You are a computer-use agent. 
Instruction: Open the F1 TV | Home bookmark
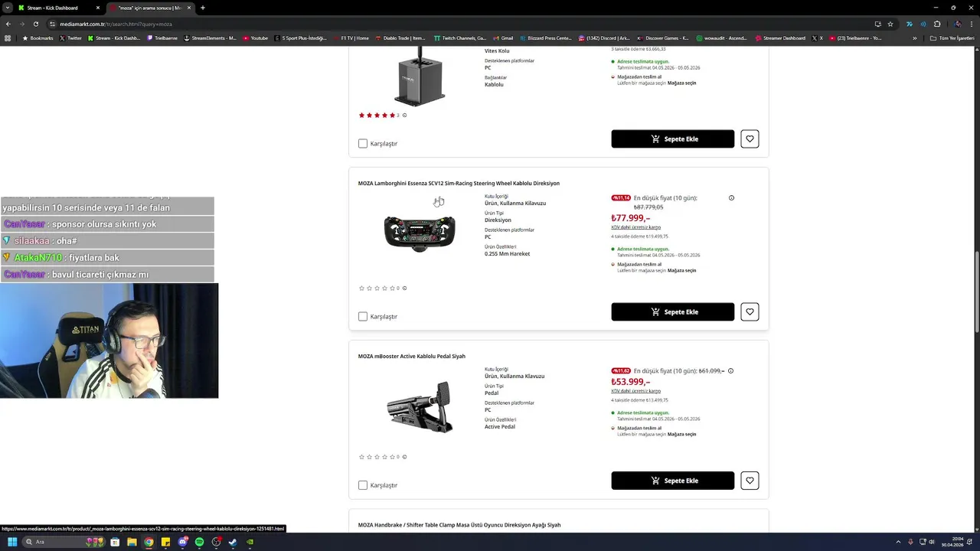(x=351, y=37)
